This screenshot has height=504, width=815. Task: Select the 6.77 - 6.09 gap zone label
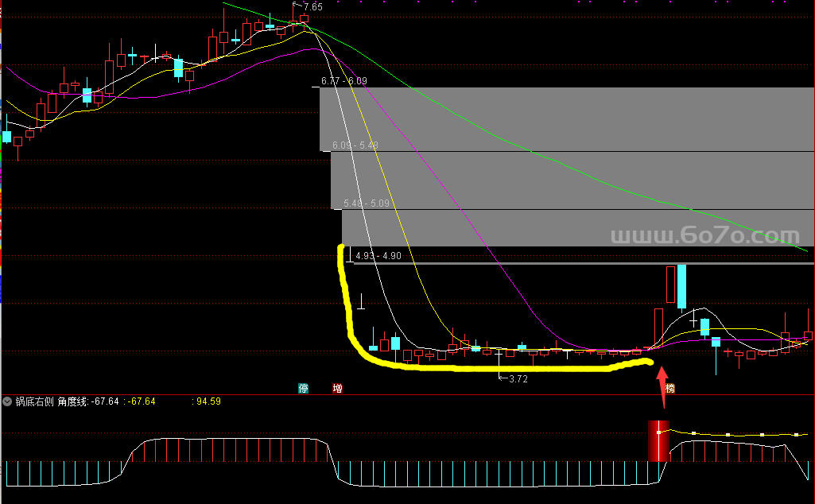tap(343, 81)
